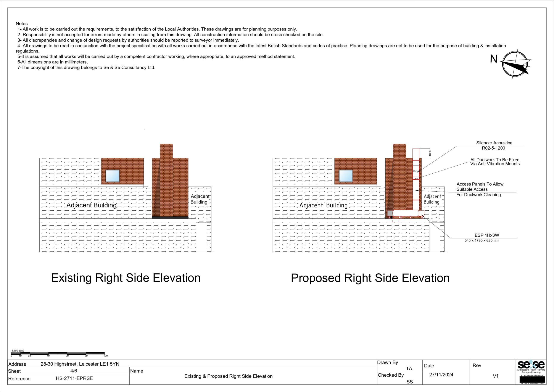
Task: Click the Se&Se company logo
Action: coord(531,365)
